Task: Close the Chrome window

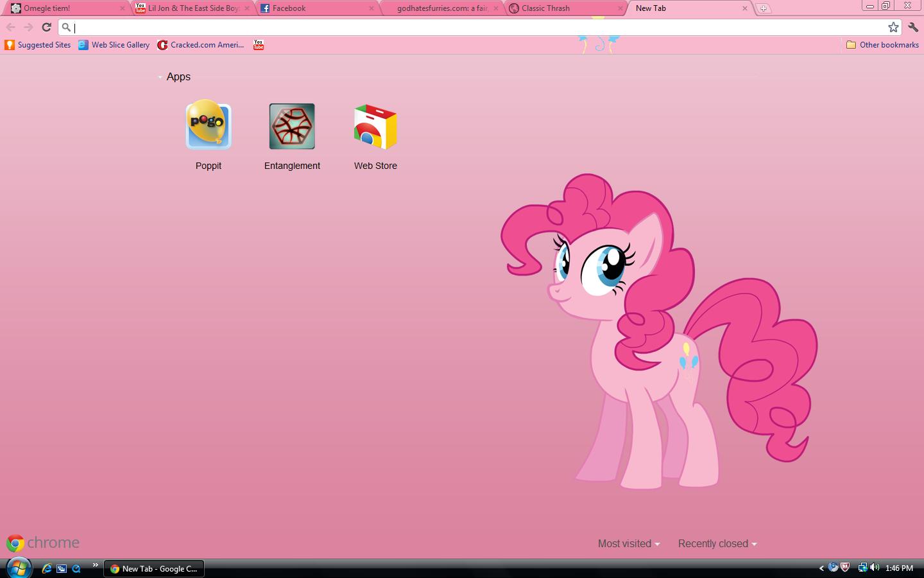Action: [x=908, y=6]
